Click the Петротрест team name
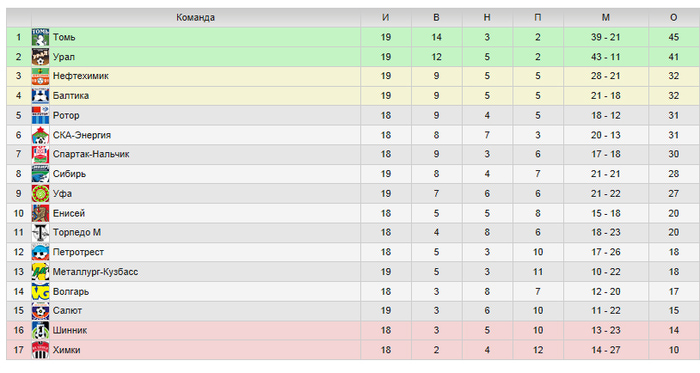The width and height of the screenshot is (700, 373). click(x=78, y=252)
